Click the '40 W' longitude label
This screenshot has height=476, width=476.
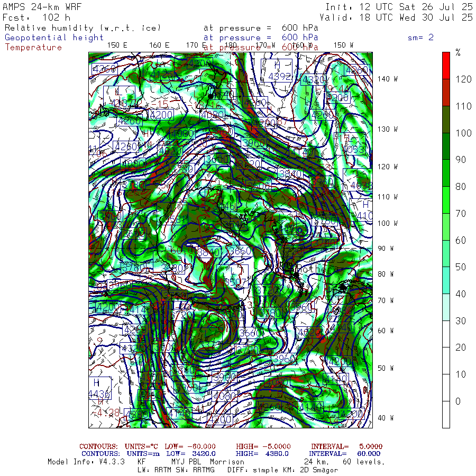pos(386,418)
